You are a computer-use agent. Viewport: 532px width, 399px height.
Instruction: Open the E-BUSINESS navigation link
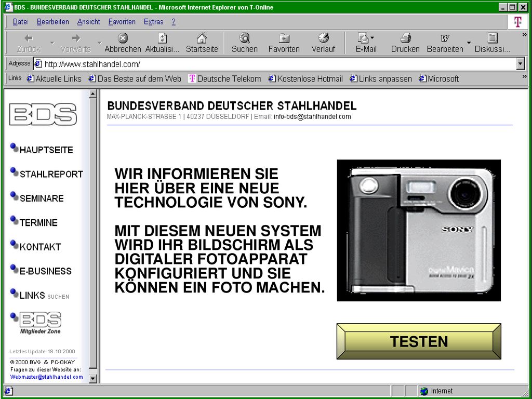46,271
